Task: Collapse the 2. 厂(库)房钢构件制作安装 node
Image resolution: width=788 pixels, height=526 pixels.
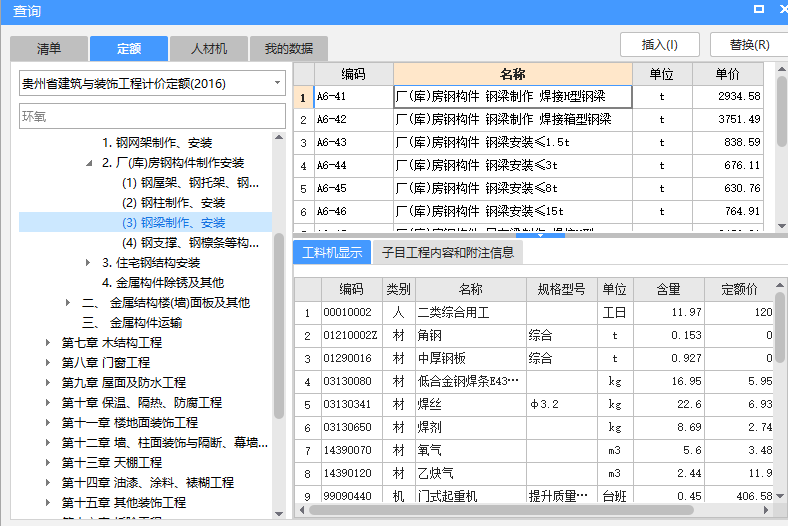Action: coord(89,163)
